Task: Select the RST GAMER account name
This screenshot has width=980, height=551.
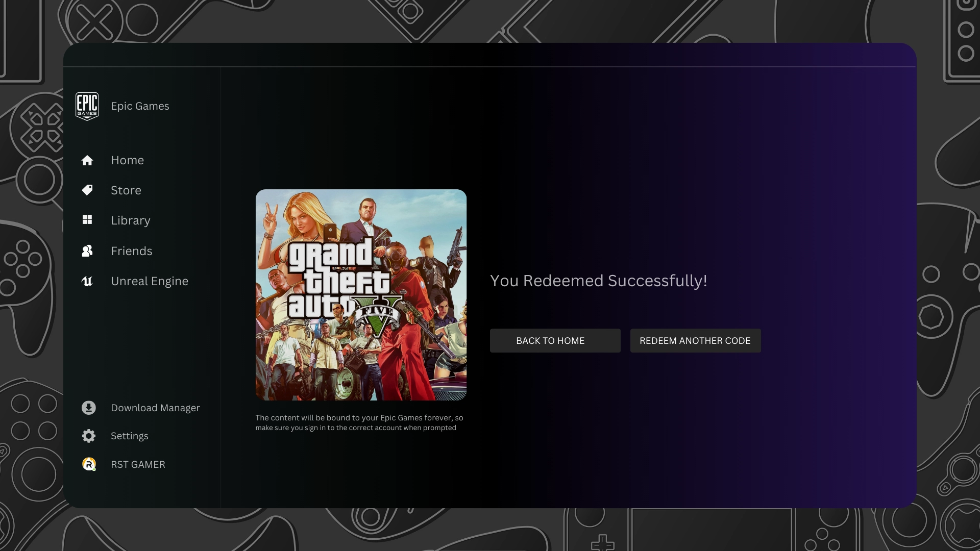Action: [138, 465]
